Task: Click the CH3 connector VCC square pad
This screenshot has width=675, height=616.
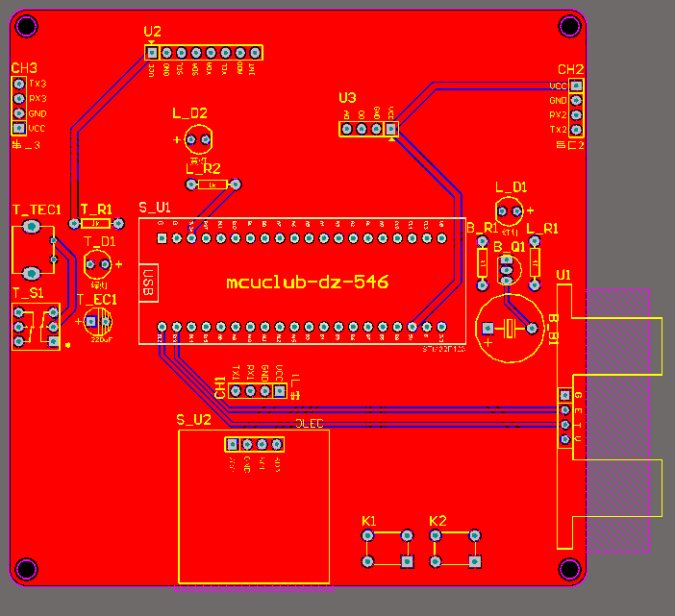Action: (19, 128)
